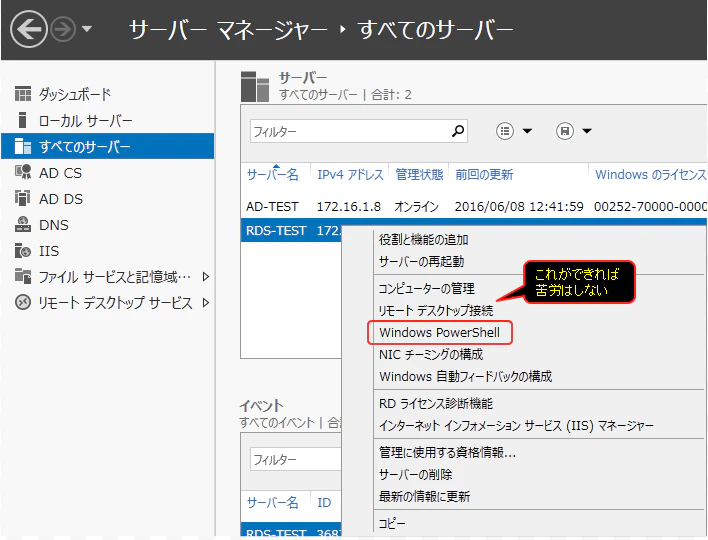
Task: Open the DNS page
Action: pos(54,225)
